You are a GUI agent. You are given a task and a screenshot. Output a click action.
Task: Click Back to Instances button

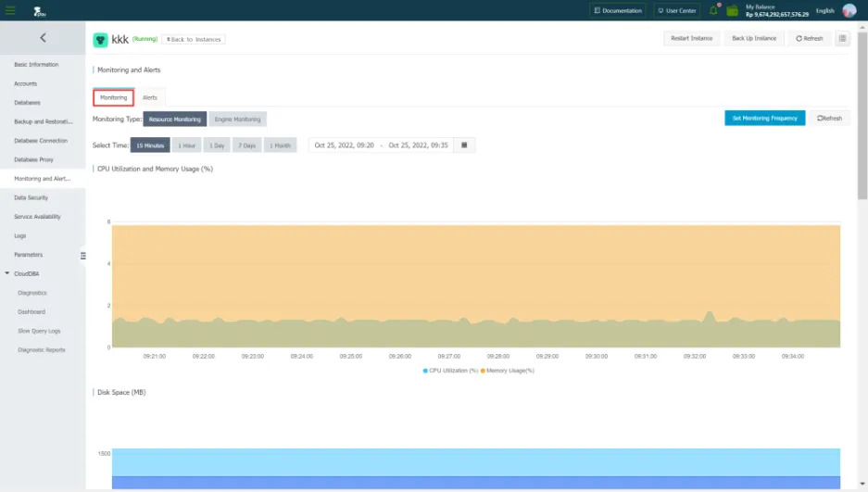194,39
